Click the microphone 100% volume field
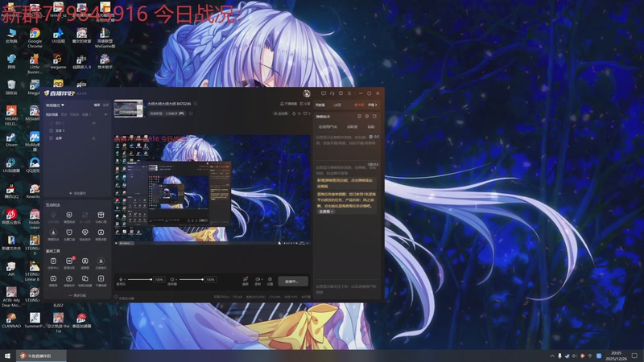Screen dimensions: 644x362 [159, 279]
